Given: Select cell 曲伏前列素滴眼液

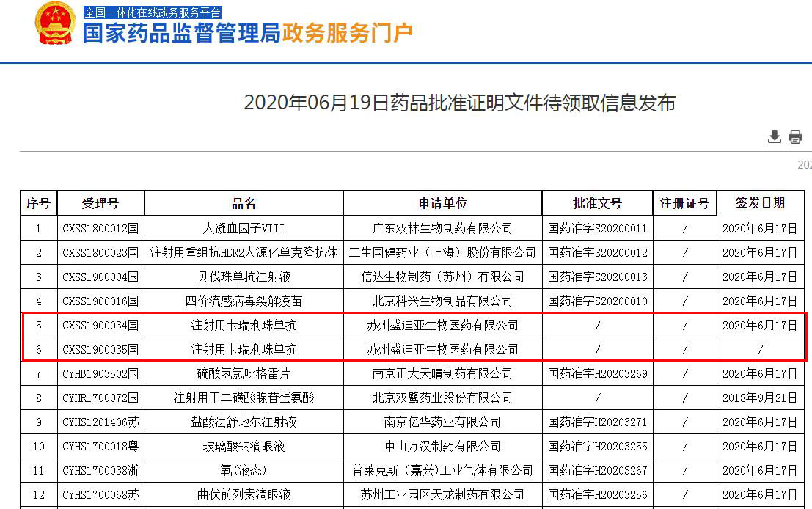Looking at the screenshot, I should click(244, 494).
